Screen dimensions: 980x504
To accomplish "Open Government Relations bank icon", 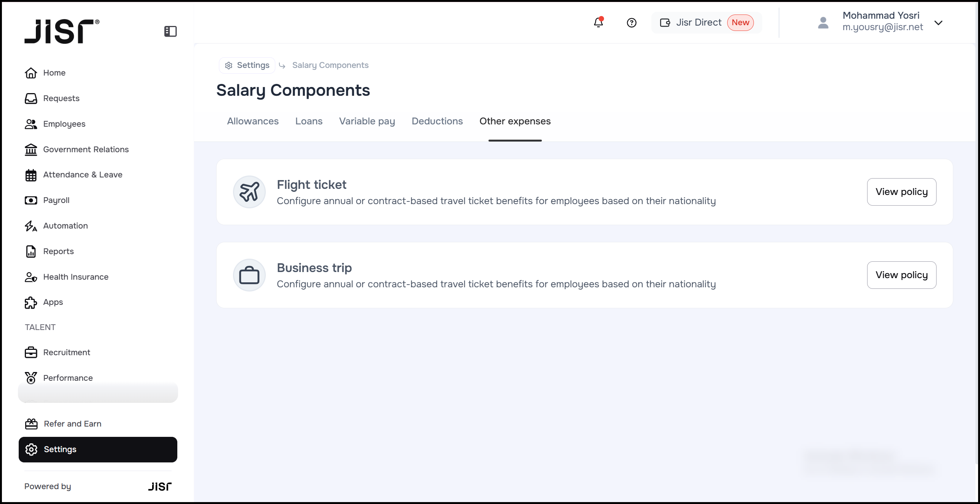I will coord(31,150).
